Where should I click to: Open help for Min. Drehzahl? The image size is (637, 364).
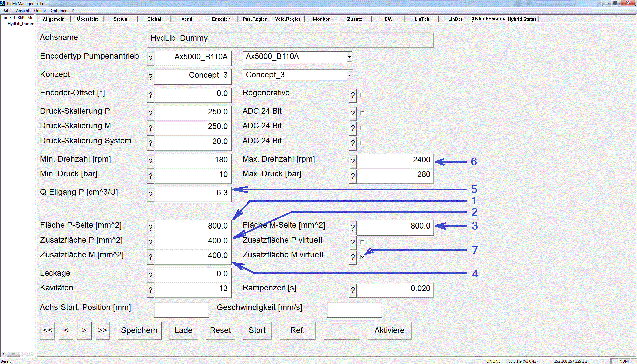(x=151, y=162)
